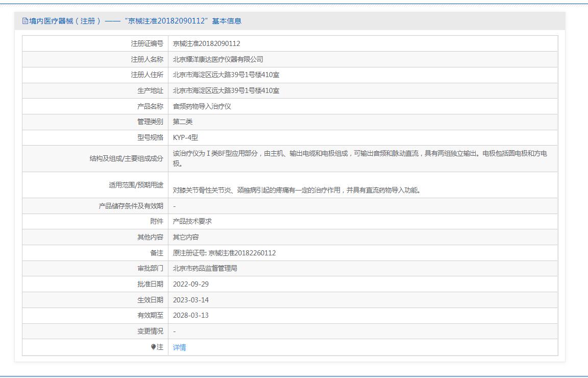Select registration number value 京械注准20182090112
The width and height of the screenshot is (588, 378).
pyautogui.click(x=206, y=43)
